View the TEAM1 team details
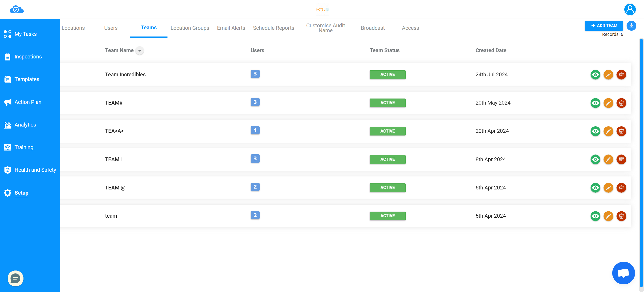The height and width of the screenshot is (292, 644). (x=595, y=159)
